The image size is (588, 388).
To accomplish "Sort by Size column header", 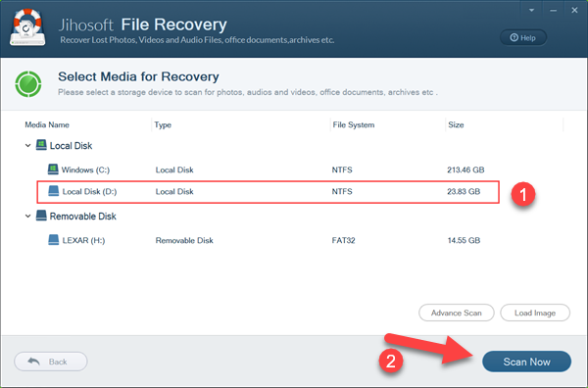I will (456, 124).
